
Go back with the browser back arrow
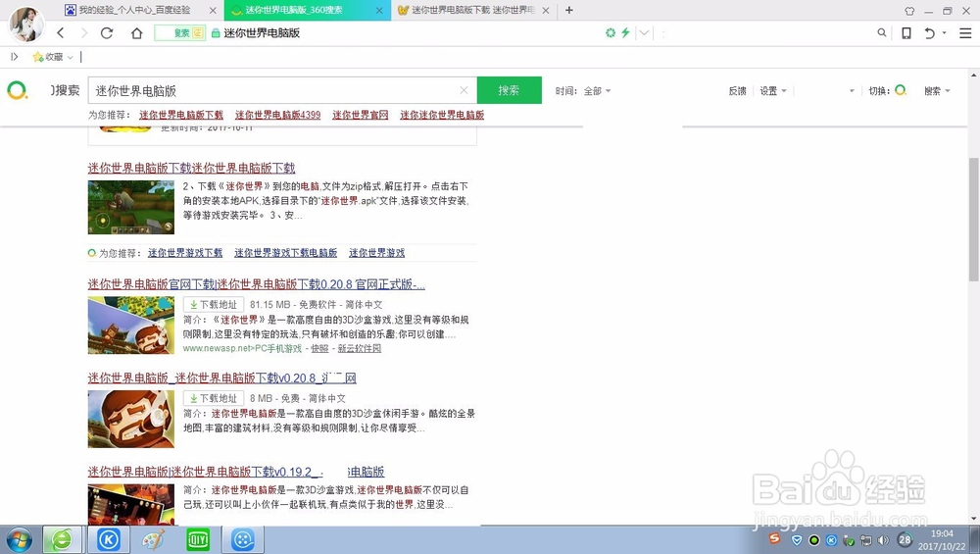pyautogui.click(x=61, y=33)
